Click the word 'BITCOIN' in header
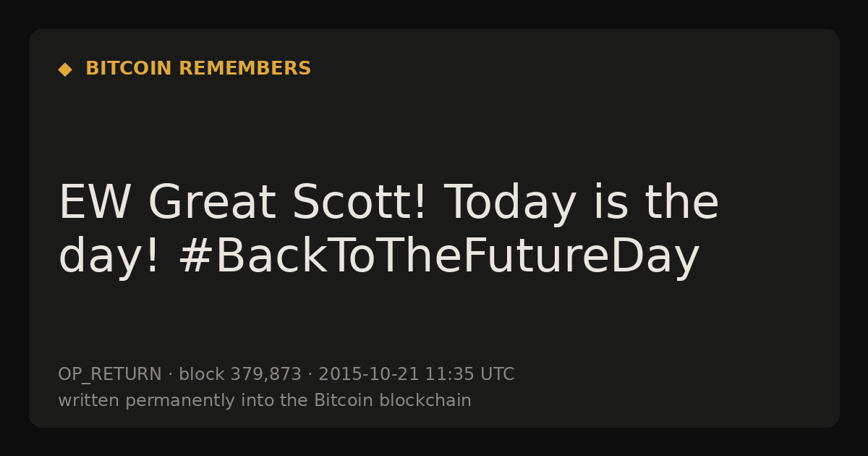868x456 pixels. point(129,69)
